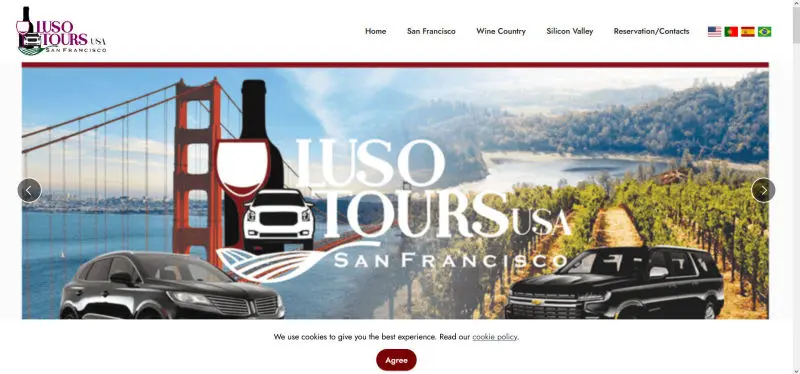
Task: Select the Portugal flag language option
Action: pyautogui.click(x=731, y=32)
